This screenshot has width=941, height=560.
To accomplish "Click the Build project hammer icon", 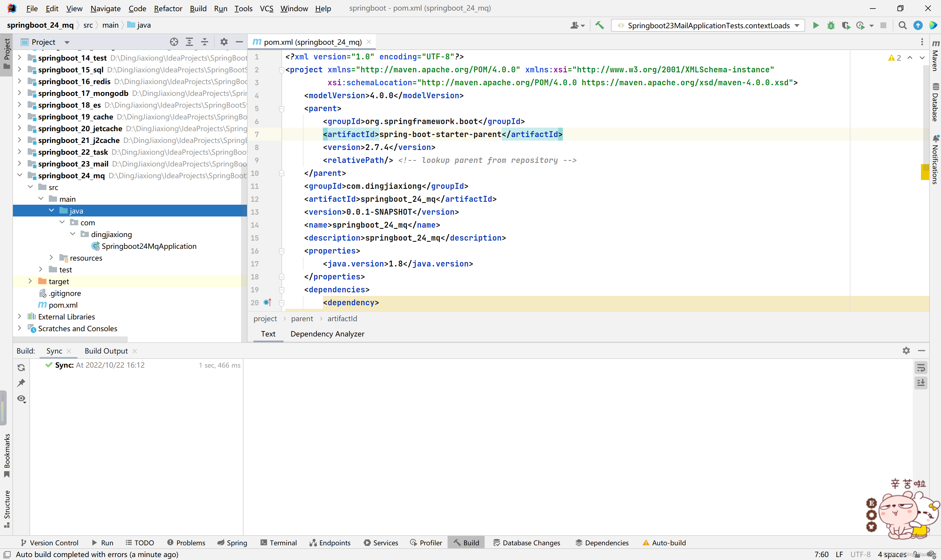I will tap(599, 25).
